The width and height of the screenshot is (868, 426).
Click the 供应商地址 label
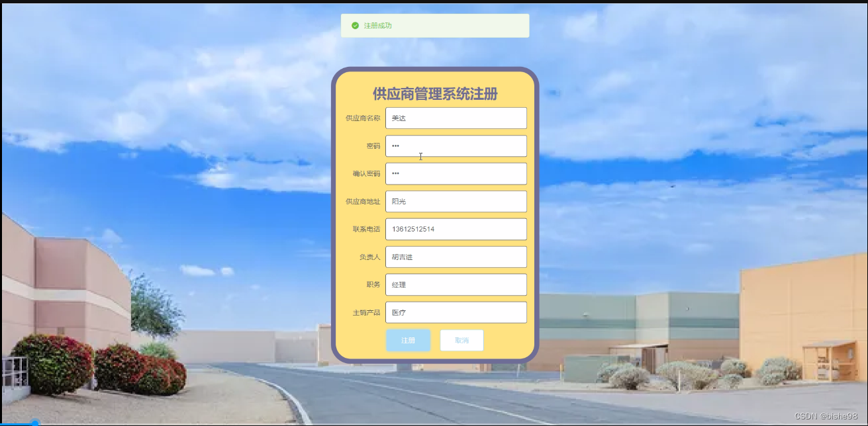coord(363,202)
